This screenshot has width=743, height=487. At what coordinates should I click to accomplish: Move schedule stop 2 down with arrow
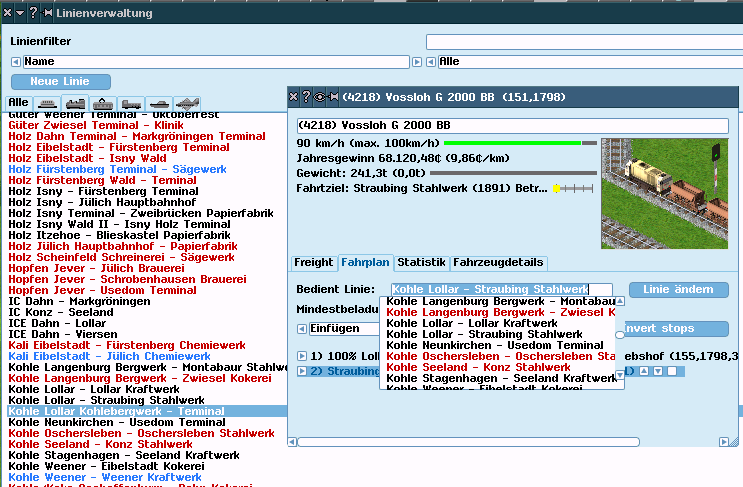tap(657, 371)
